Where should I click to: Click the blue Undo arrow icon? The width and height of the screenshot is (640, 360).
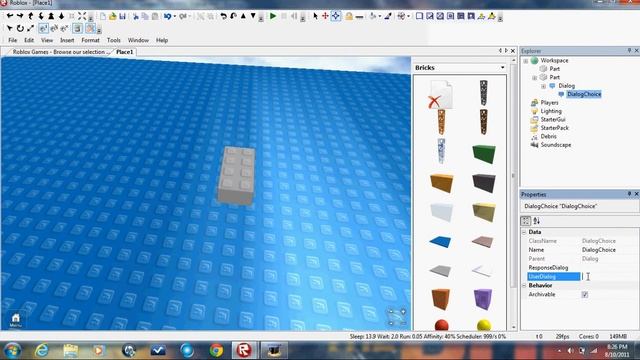[167, 16]
